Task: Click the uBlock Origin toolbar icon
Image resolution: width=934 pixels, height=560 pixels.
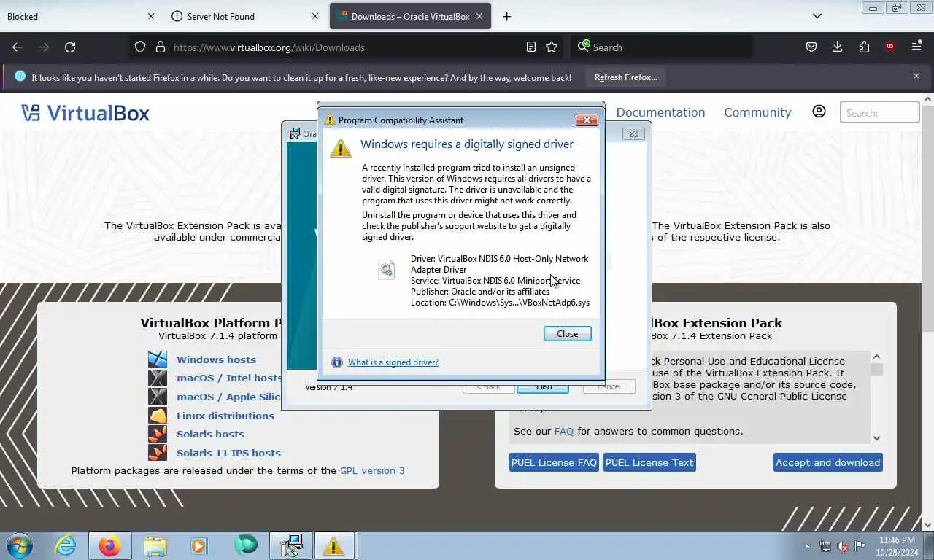Action: tap(889, 47)
